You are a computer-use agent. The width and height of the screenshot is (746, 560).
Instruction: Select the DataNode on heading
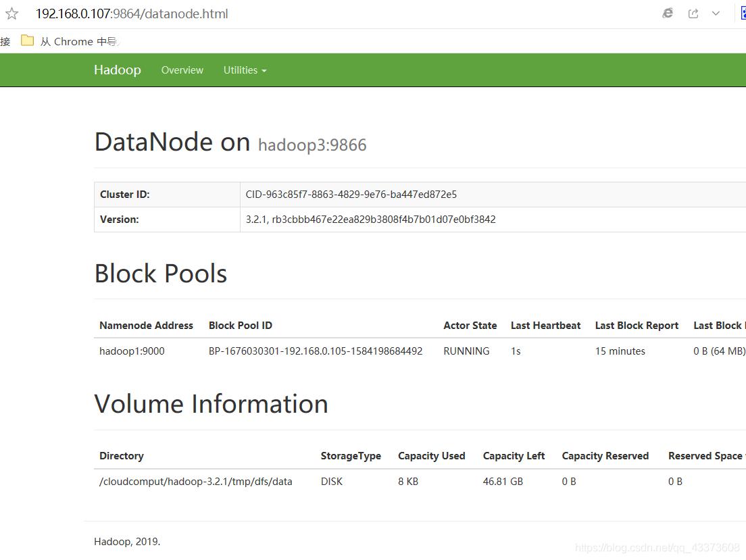(172, 142)
